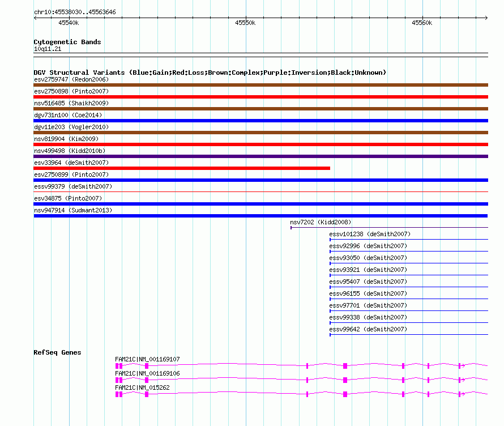Click the 45540k ruler label
The image size is (504, 426).
[69, 23]
